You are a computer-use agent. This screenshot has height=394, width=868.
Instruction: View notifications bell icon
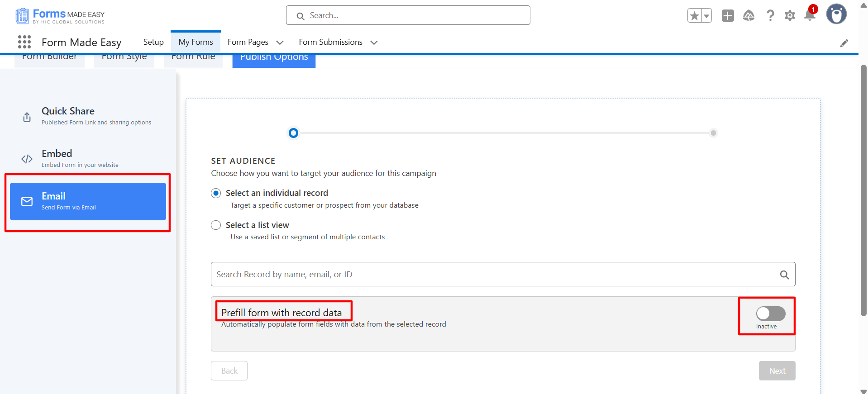click(810, 16)
